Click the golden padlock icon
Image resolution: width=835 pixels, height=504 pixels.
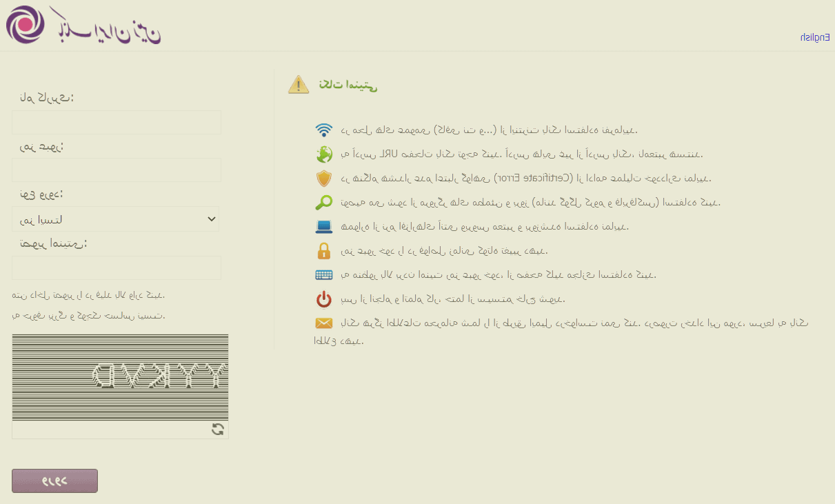coord(324,250)
